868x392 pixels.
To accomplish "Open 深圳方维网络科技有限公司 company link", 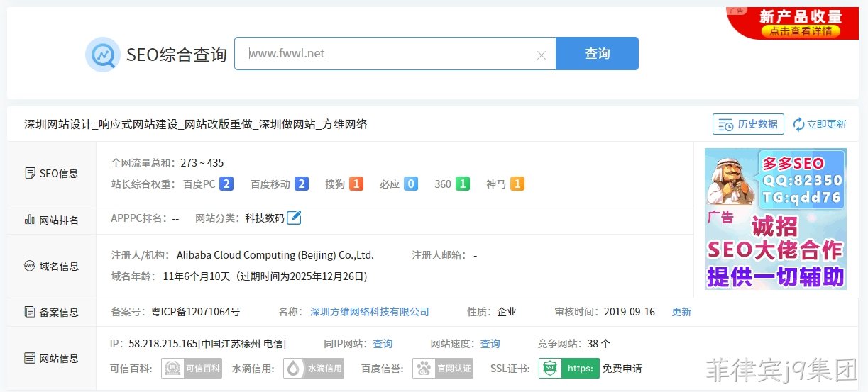I will coord(370,312).
